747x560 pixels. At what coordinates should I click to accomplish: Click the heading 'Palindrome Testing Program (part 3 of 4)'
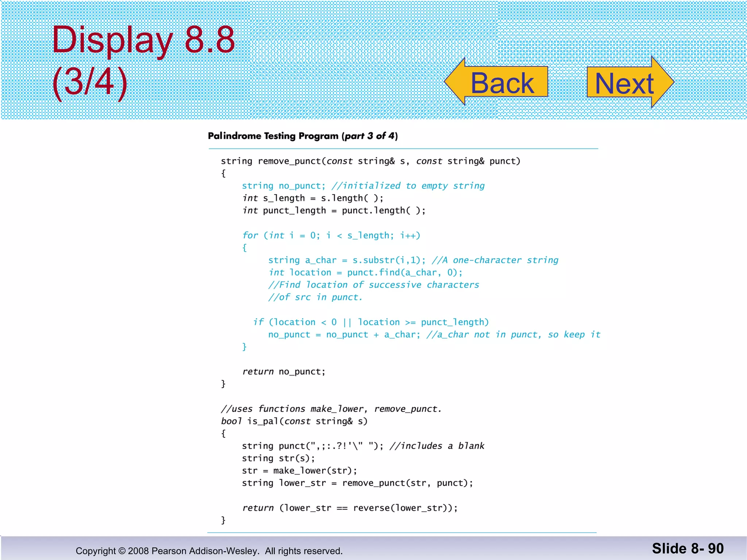coord(303,136)
